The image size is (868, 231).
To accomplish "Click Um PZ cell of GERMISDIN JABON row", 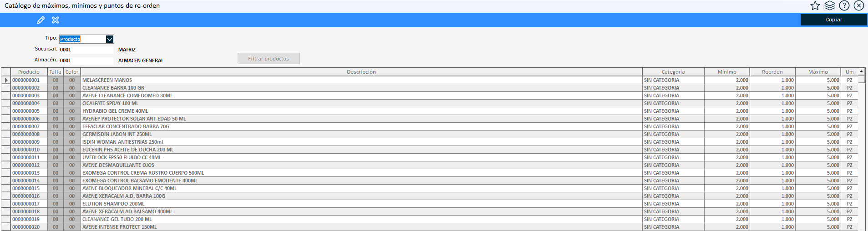I will [x=850, y=134].
